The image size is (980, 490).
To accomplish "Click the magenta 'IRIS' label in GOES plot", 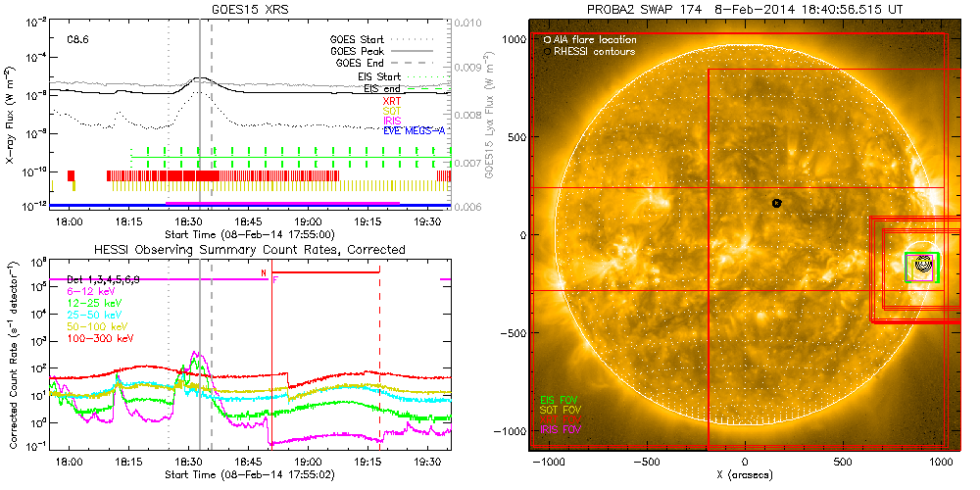I will [392, 120].
